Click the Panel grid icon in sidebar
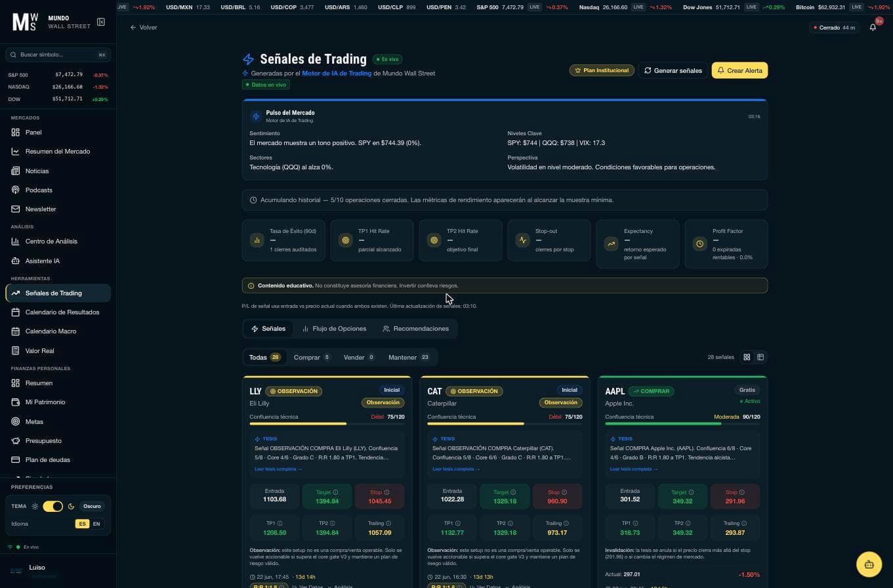 click(16, 132)
